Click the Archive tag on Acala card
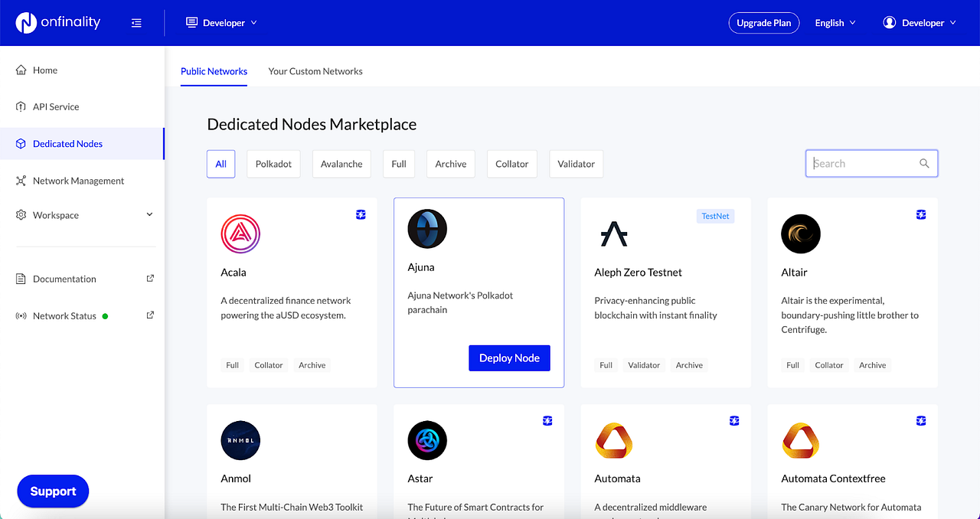 [312, 365]
